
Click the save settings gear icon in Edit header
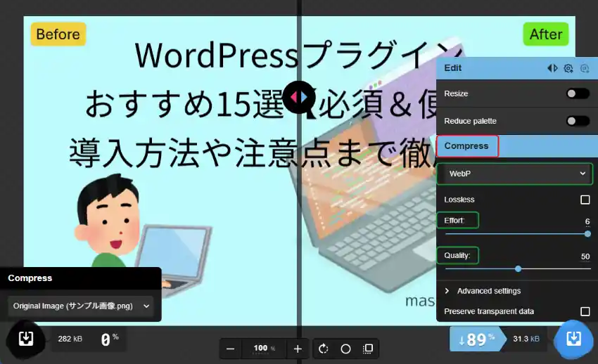click(x=568, y=68)
